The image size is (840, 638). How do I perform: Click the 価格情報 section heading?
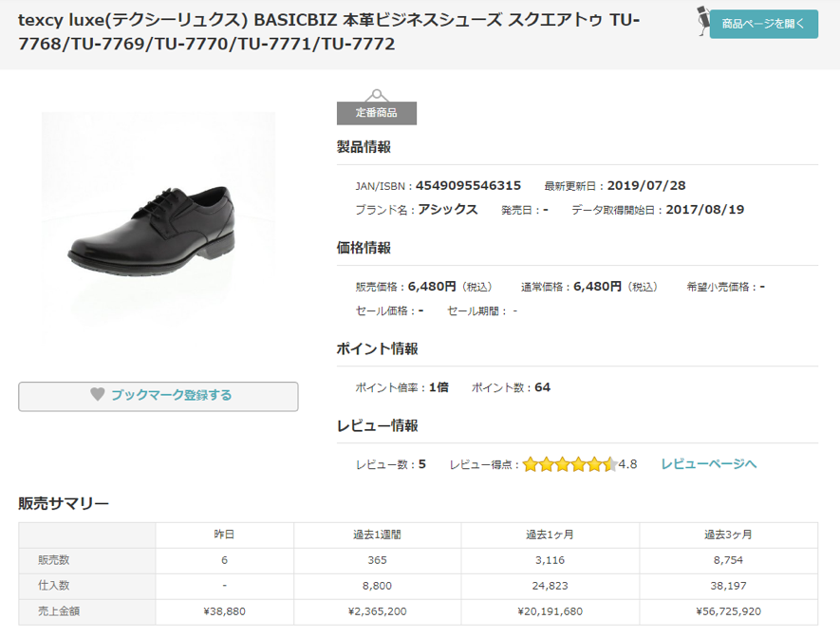pyautogui.click(x=364, y=248)
